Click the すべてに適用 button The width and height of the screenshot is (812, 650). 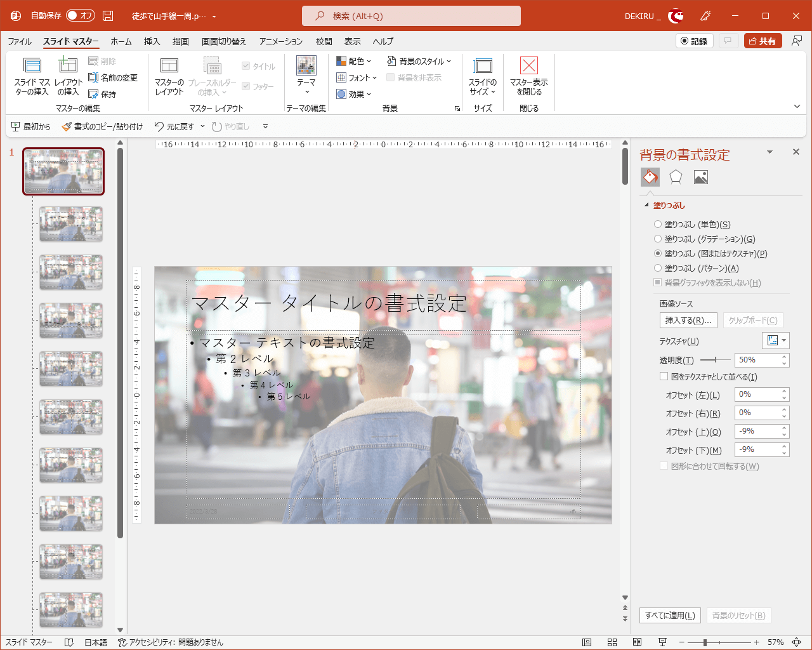point(670,615)
